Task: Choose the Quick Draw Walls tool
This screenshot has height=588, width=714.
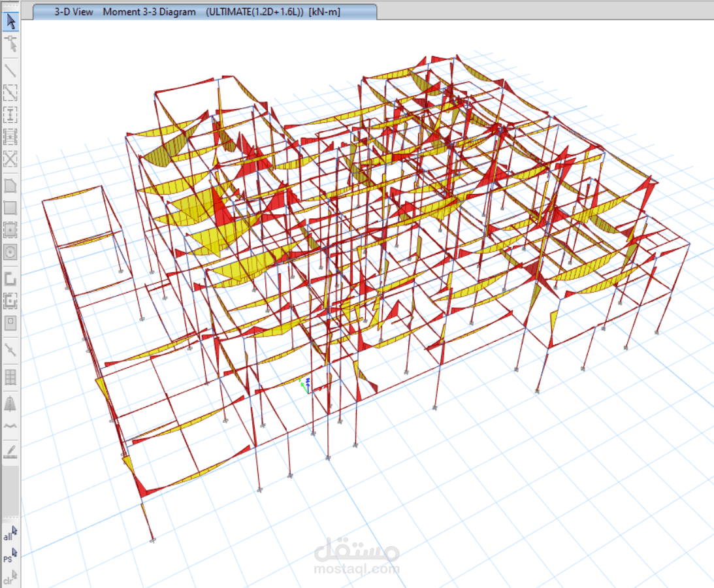Action: pyautogui.click(x=10, y=301)
